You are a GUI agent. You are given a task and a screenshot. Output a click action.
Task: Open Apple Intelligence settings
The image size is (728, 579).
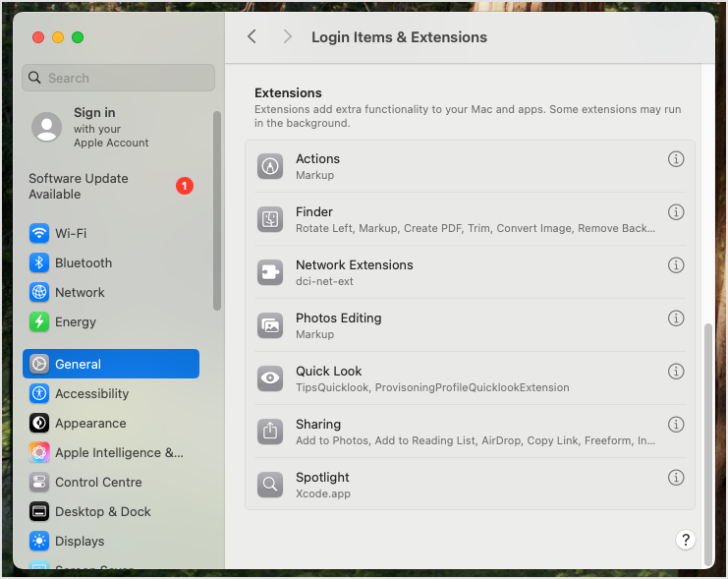click(x=111, y=452)
